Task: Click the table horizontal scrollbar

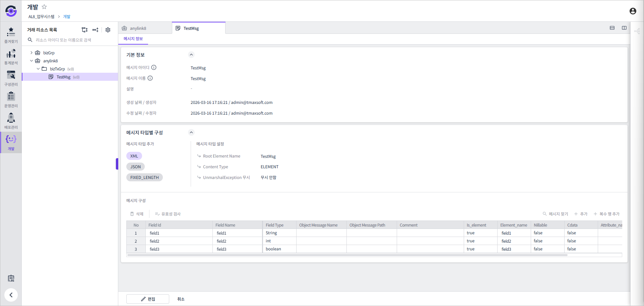Action: pos(347,255)
